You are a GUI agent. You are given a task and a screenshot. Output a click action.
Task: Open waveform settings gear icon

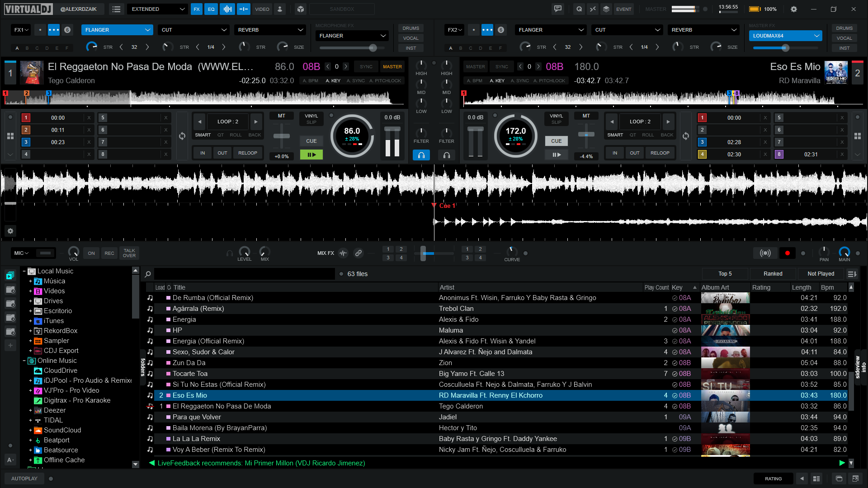tap(10, 231)
